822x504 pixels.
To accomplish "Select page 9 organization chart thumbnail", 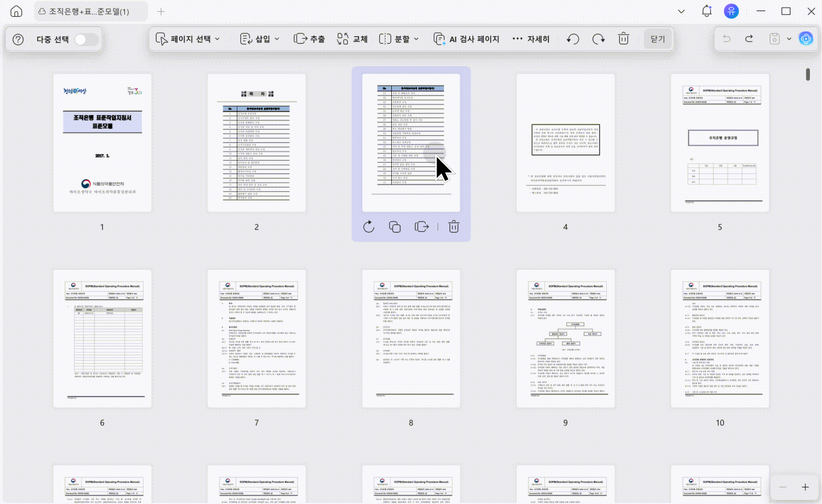I will (565, 339).
